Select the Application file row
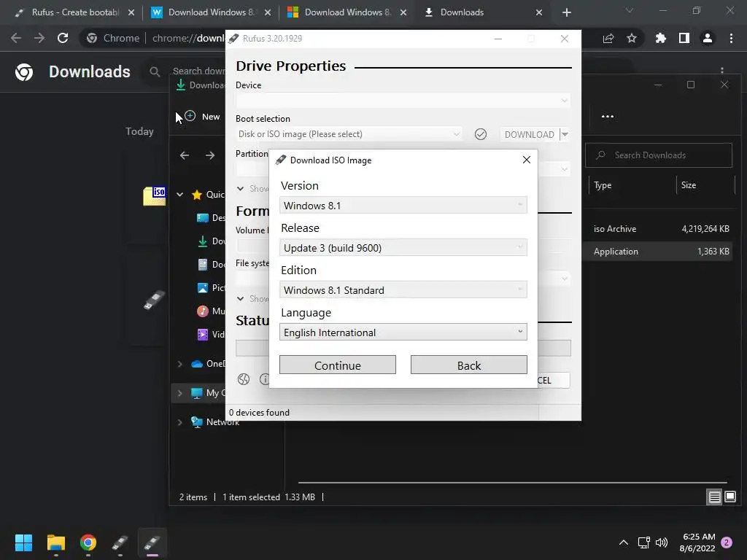Image resolution: width=747 pixels, height=560 pixels. click(659, 252)
